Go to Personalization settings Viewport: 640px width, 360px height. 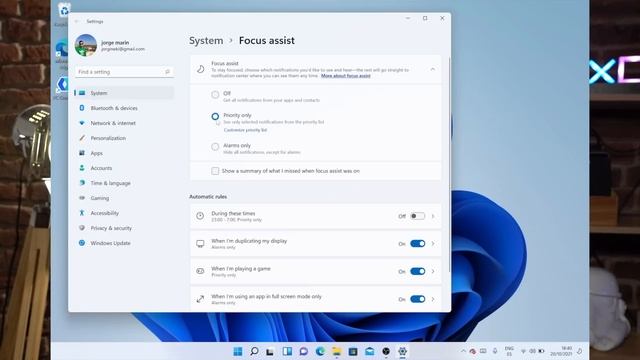(x=124, y=138)
